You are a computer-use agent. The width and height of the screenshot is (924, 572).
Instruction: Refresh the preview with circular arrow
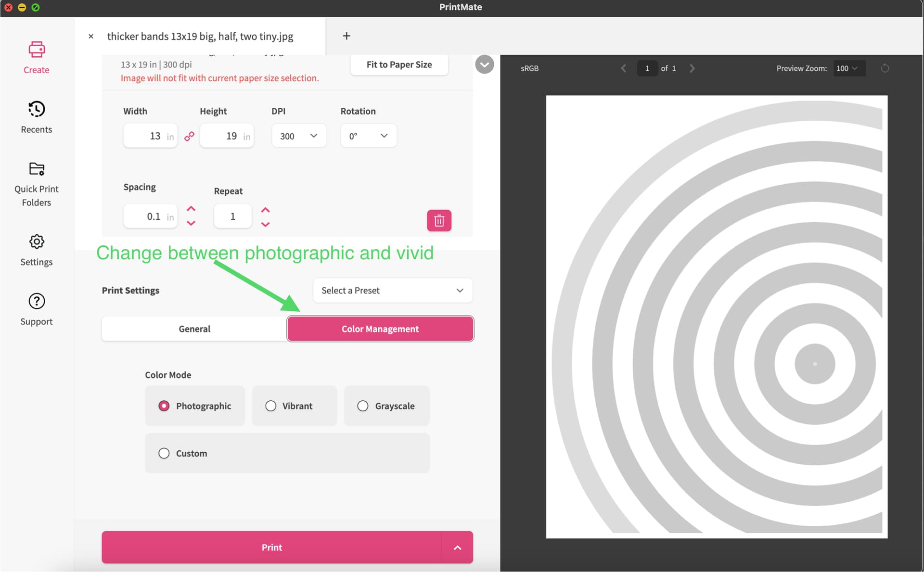click(x=885, y=68)
